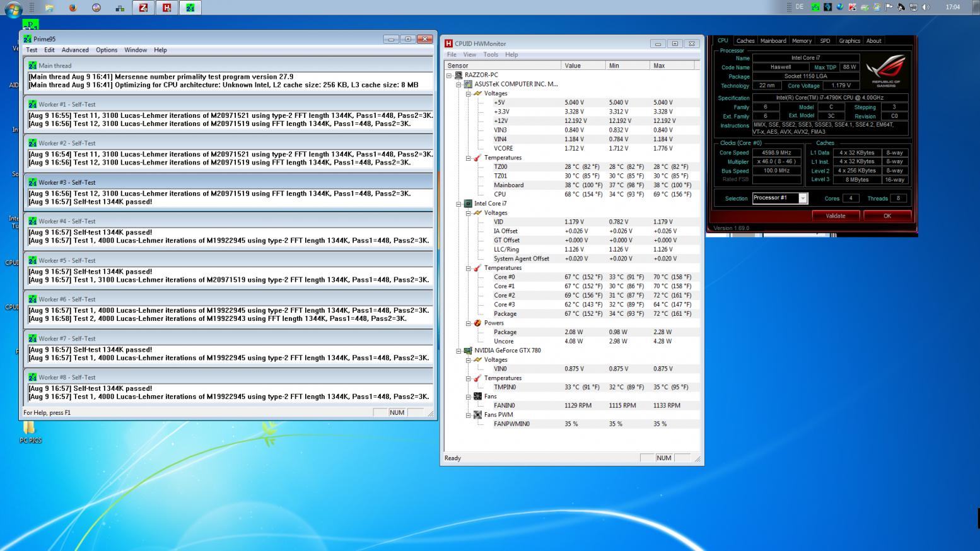Select the PC PICS desktop folder
The height and width of the screenshot is (551, 980).
tap(30, 433)
